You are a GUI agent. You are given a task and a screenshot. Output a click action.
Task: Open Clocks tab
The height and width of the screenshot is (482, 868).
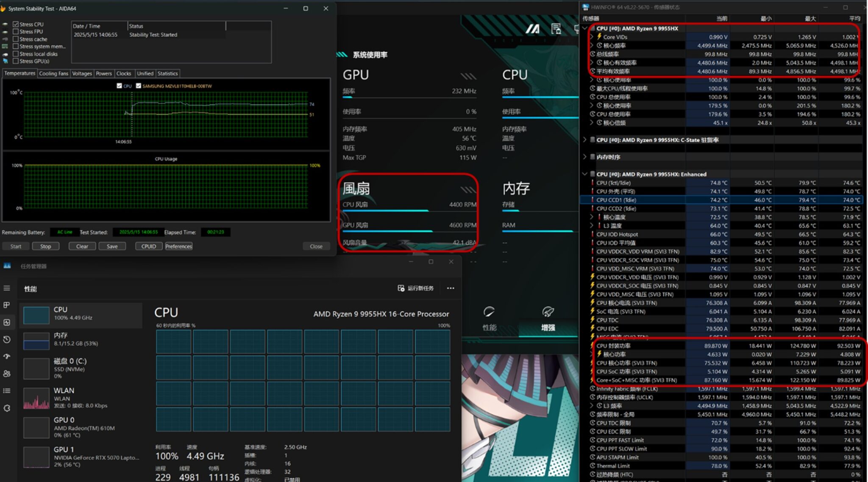[x=124, y=73]
